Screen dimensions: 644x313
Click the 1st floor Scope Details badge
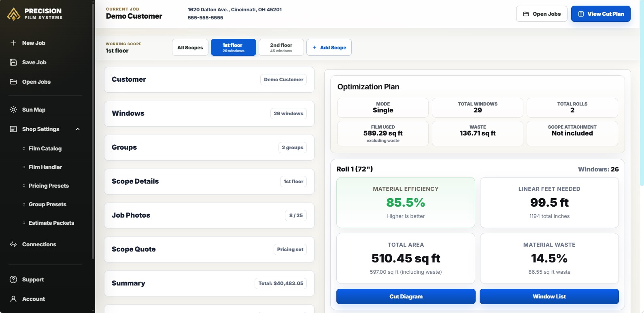pos(293,182)
